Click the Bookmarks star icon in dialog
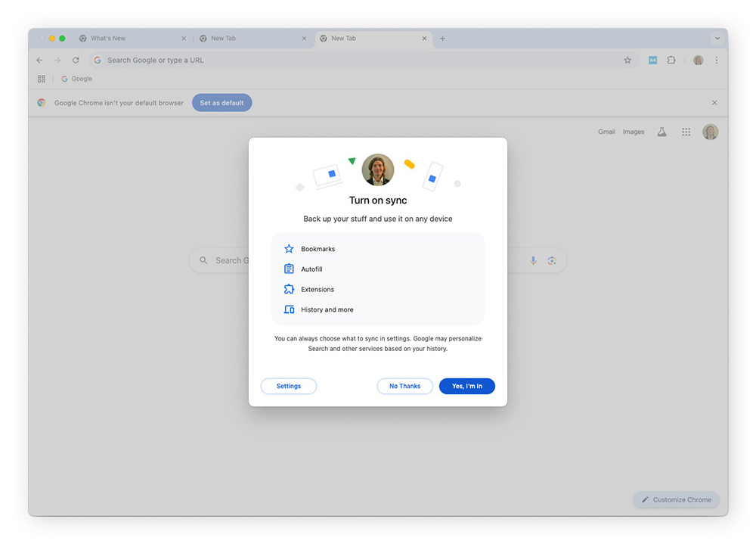Image resolution: width=756 pixels, height=544 pixels. coord(289,249)
